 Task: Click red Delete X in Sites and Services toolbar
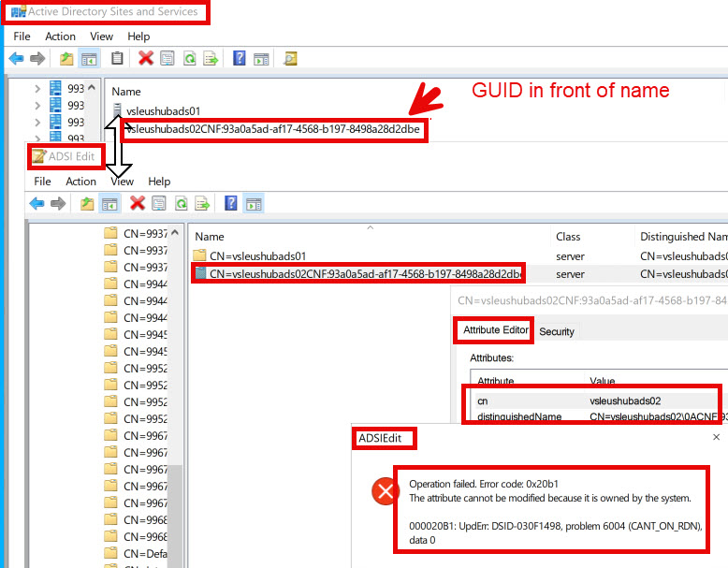(x=146, y=58)
